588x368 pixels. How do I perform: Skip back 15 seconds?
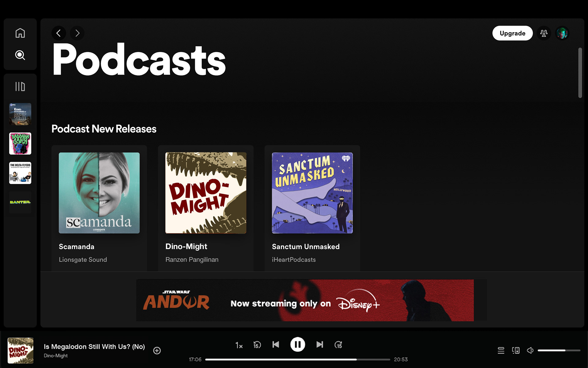pos(257,345)
